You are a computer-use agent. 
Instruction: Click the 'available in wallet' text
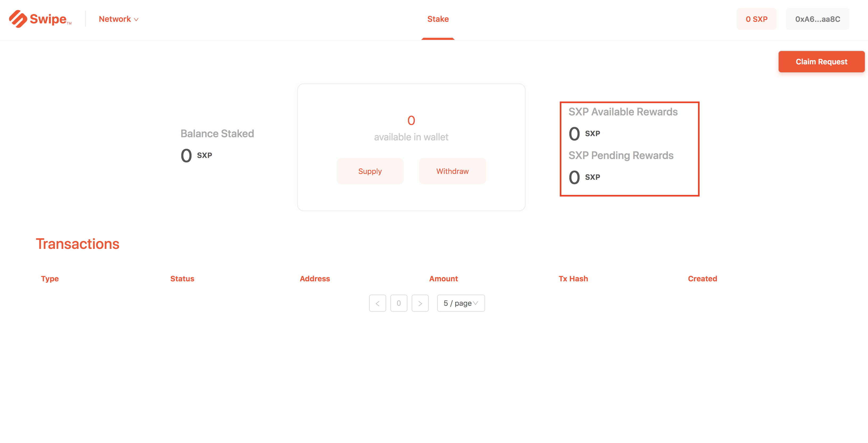(x=411, y=137)
